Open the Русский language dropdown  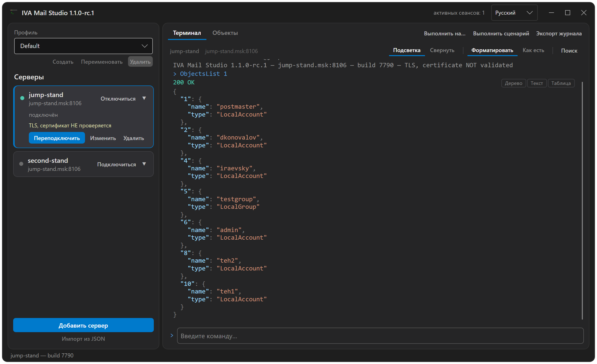[514, 13]
